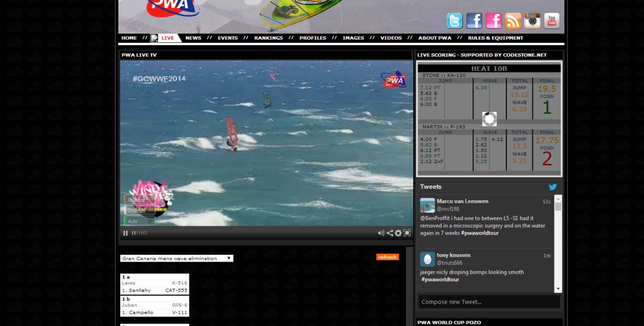Visit the YouTube channel icon

point(552,21)
